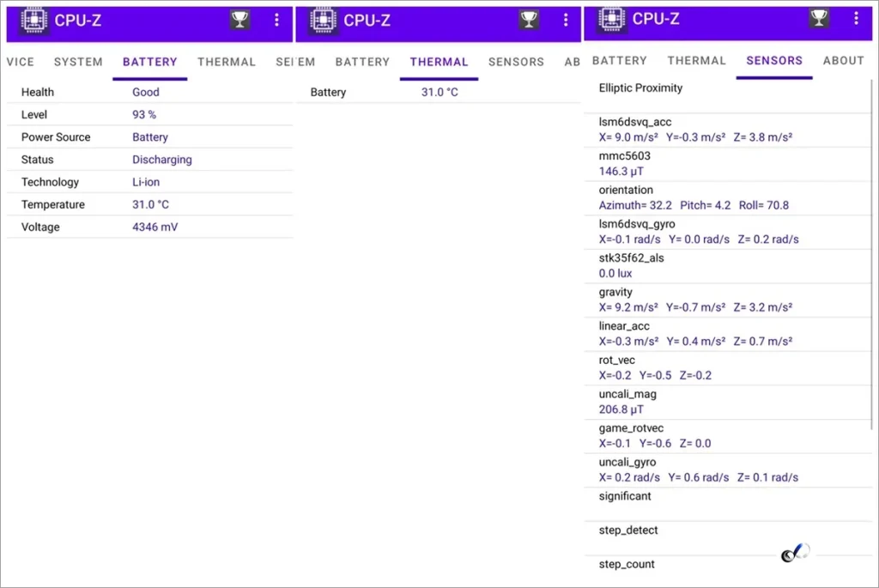The height and width of the screenshot is (588, 879).
Task: Select Health value 'Good'
Action: pos(146,92)
